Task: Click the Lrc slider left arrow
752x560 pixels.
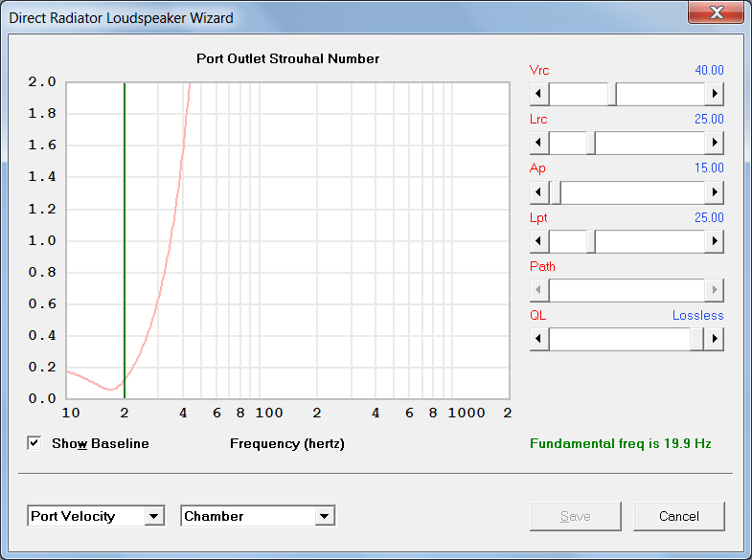Action: [539, 143]
